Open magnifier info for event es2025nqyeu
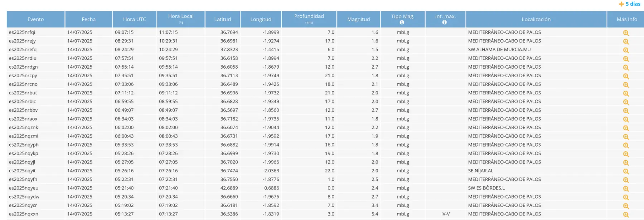This screenshot has height=220, width=644. (x=626, y=189)
